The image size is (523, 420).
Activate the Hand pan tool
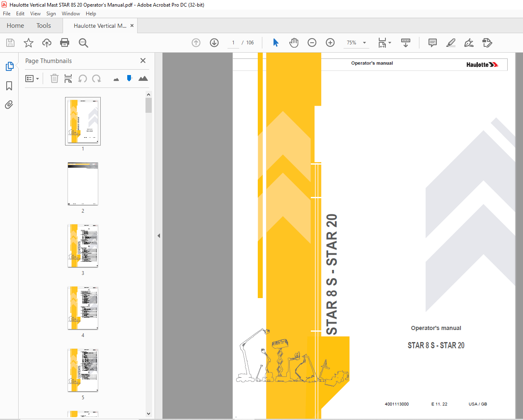click(x=294, y=43)
